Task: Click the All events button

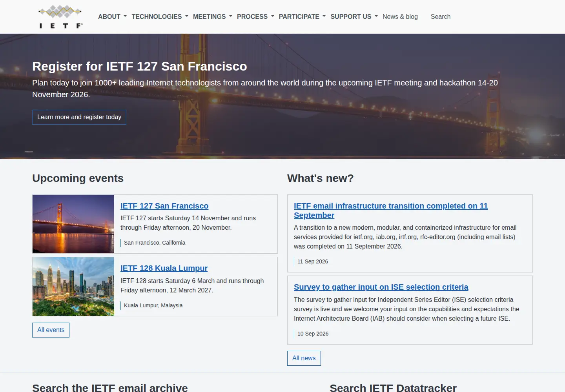Action: pos(51,330)
